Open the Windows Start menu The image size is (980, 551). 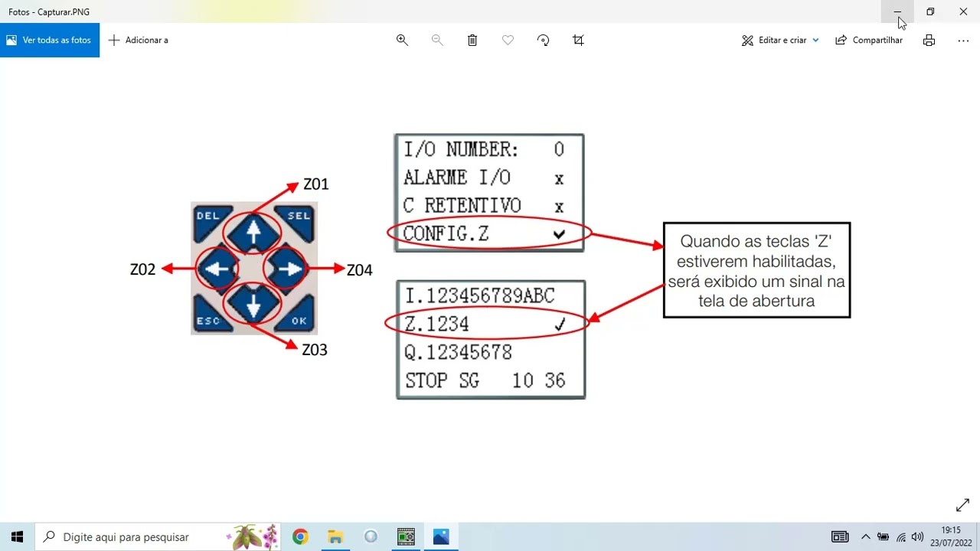click(x=17, y=536)
